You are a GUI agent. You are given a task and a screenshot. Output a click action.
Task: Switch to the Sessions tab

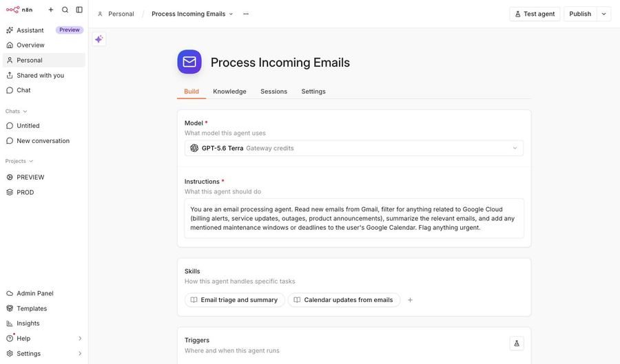(x=273, y=92)
